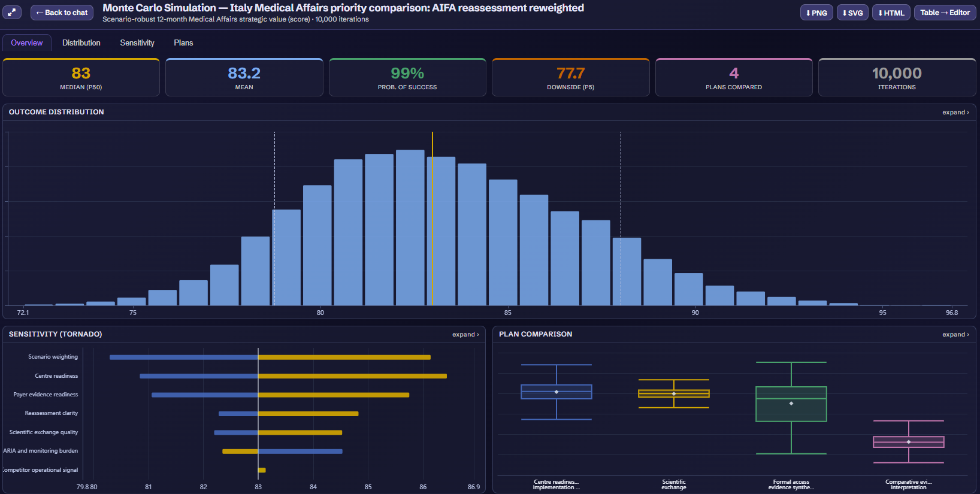Image resolution: width=980 pixels, height=494 pixels.
Task: Select the Overview tab
Action: click(27, 43)
